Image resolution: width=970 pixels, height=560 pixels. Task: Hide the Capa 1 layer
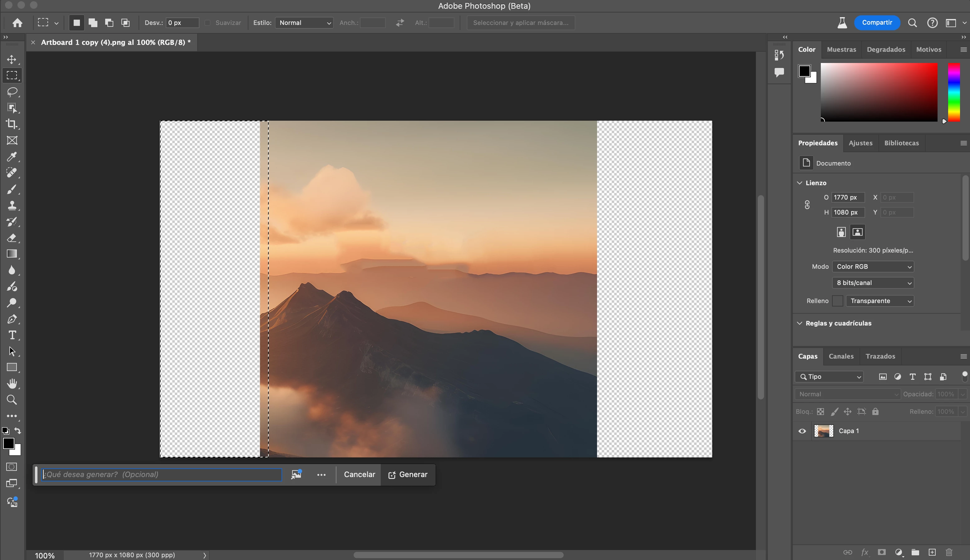click(x=802, y=431)
